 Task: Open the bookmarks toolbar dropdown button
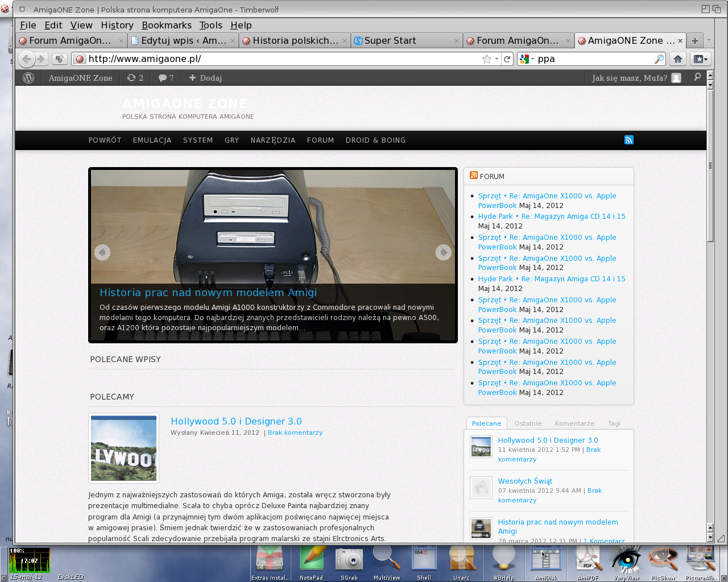pyautogui.click(x=700, y=59)
